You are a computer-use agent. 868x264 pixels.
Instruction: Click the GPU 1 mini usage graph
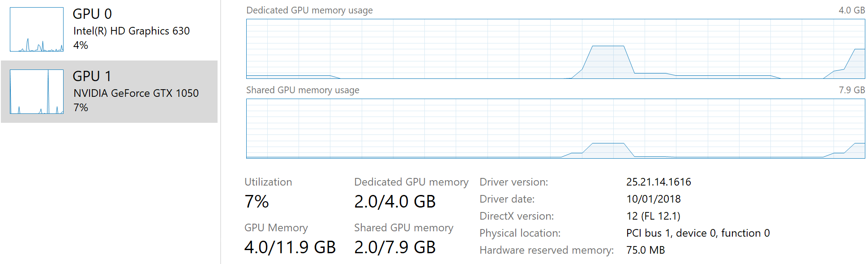(37, 92)
